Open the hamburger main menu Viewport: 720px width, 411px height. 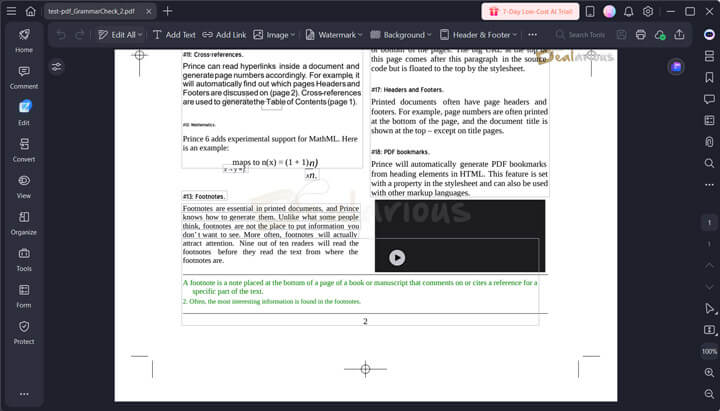tap(11, 11)
